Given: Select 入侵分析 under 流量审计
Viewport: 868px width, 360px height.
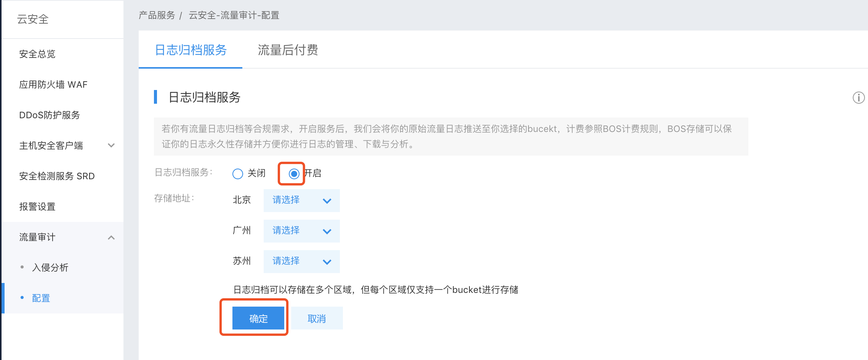Looking at the screenshot, I should [x=50, y=268].
